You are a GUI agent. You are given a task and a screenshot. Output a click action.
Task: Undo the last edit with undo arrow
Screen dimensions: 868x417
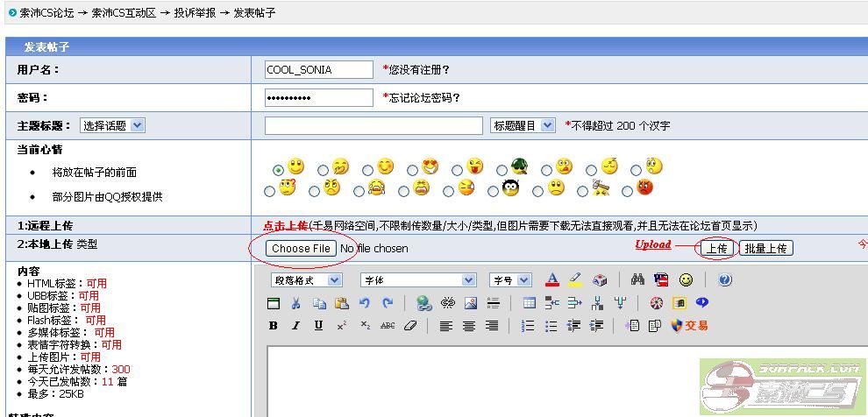coord(364,303)
